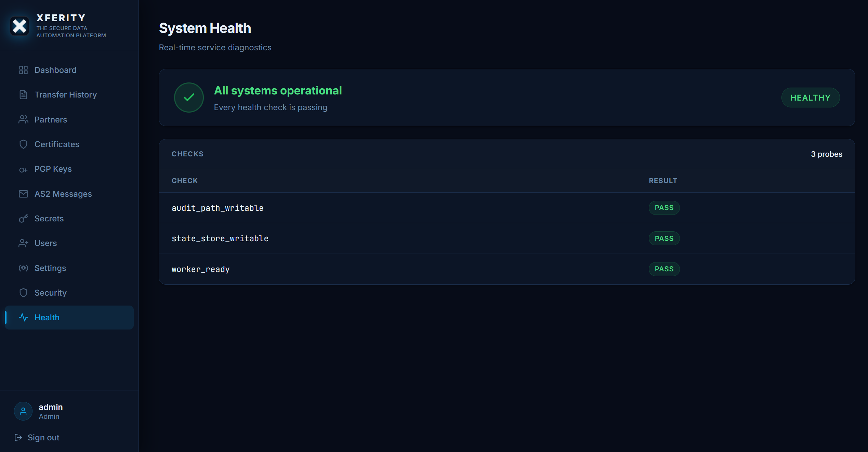Click the PASS badge for worker_ready
868x452 pixels.
click(664, 269)
